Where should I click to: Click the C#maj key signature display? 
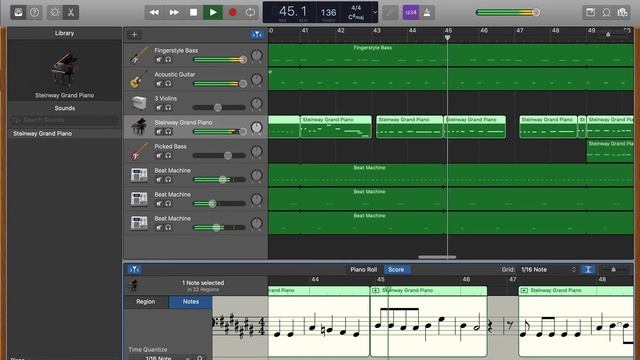coord(356,17)
